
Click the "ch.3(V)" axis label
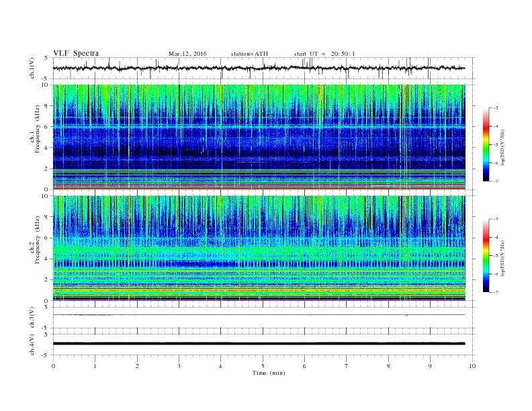[32, 318]
